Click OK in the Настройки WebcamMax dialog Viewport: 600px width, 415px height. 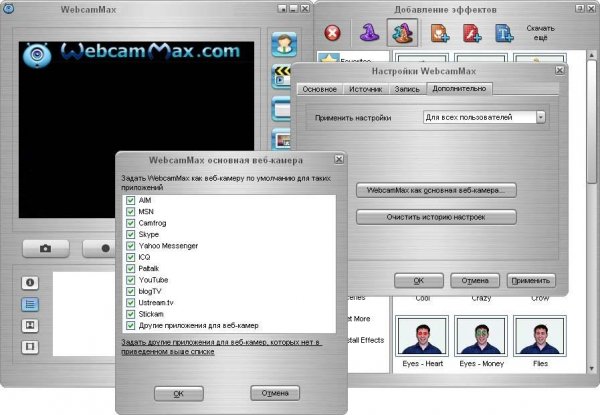[419, 280]
